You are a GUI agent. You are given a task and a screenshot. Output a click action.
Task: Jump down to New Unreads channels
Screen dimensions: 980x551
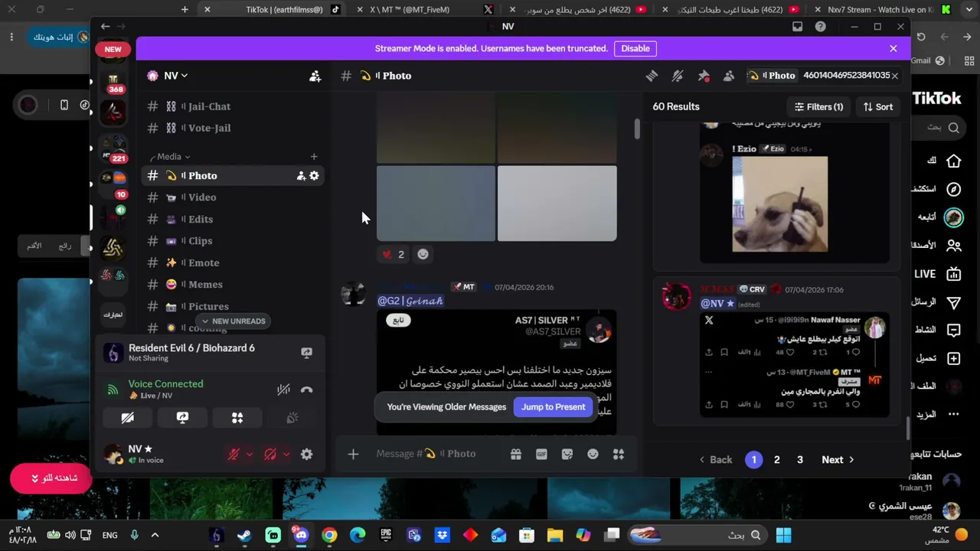[x=234, y=321]
